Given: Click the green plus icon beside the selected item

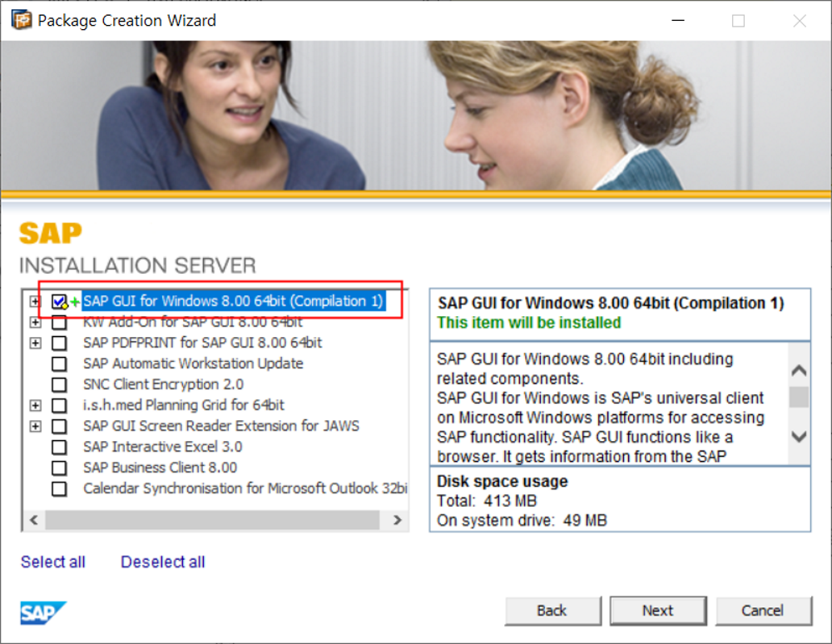Looking at the screenshot, I should [75, 302].
